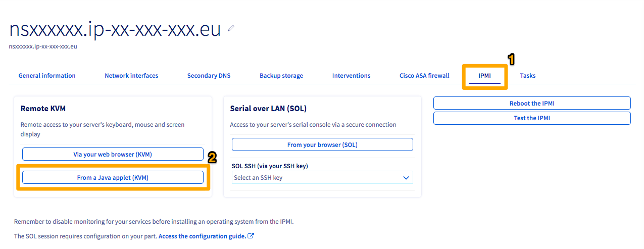Go to the Backup storage tab
The image size is (644, 249).
click(x=281, y=76)
